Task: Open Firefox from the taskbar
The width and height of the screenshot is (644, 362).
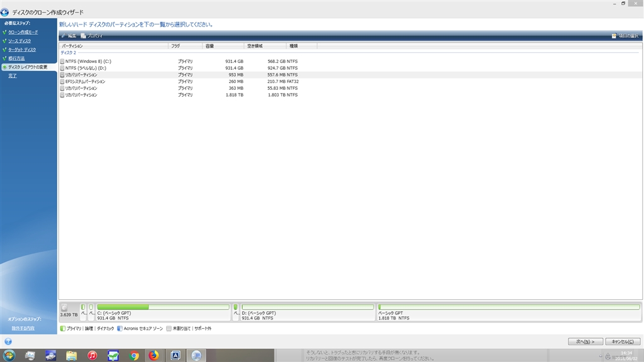Action: tap(154, 356)
